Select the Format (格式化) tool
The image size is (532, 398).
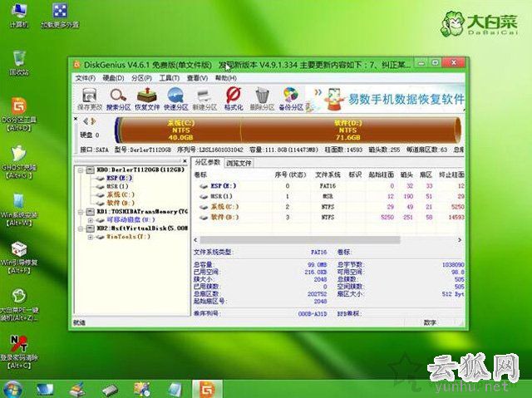pos(234,99)
